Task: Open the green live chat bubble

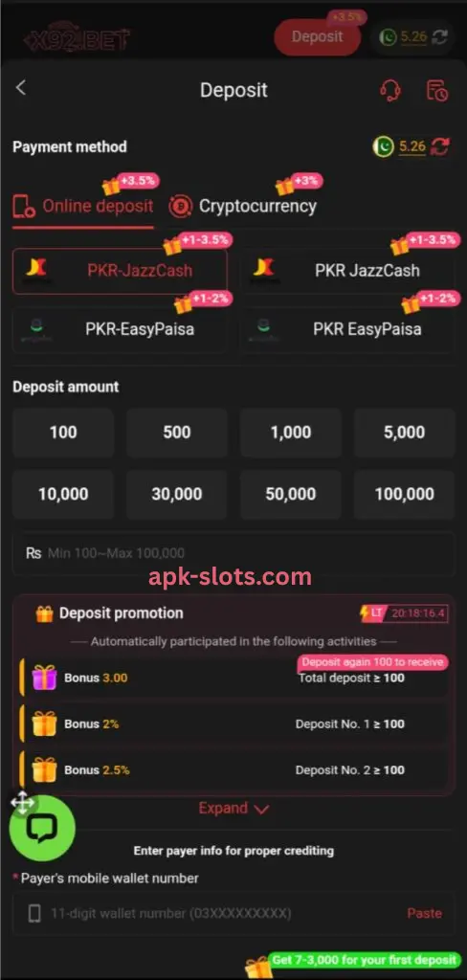Action: coord(42,828)
